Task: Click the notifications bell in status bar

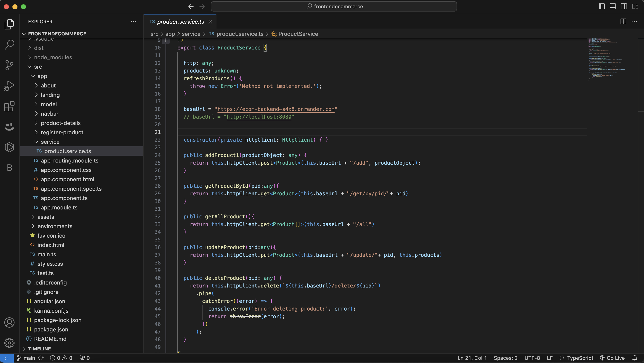Action: click(x=634, y=358)
